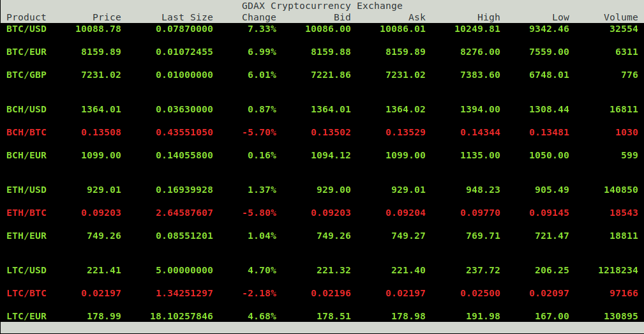Click the Ask column header
Viewport: 644px width, 334px height.
pos(417,17)
